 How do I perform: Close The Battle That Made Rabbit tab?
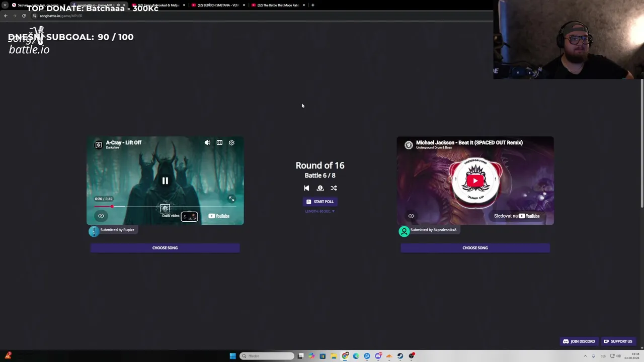tap(304, 5)
